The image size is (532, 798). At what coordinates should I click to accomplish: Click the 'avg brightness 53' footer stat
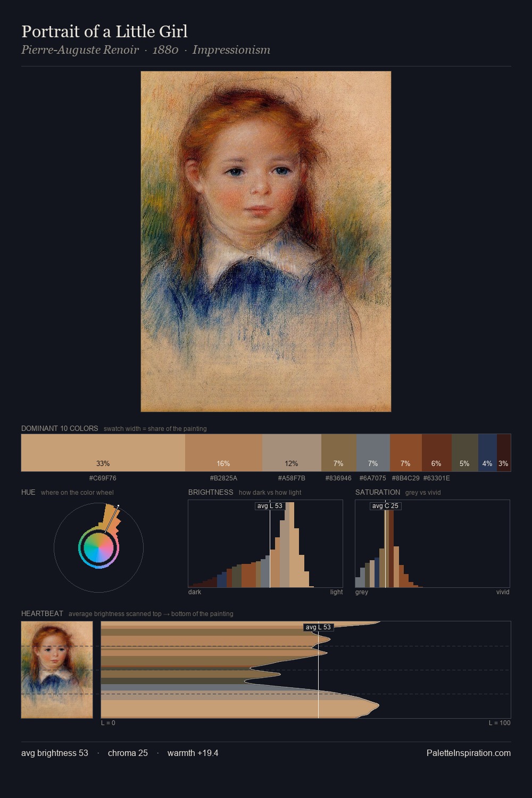(55, 753)
